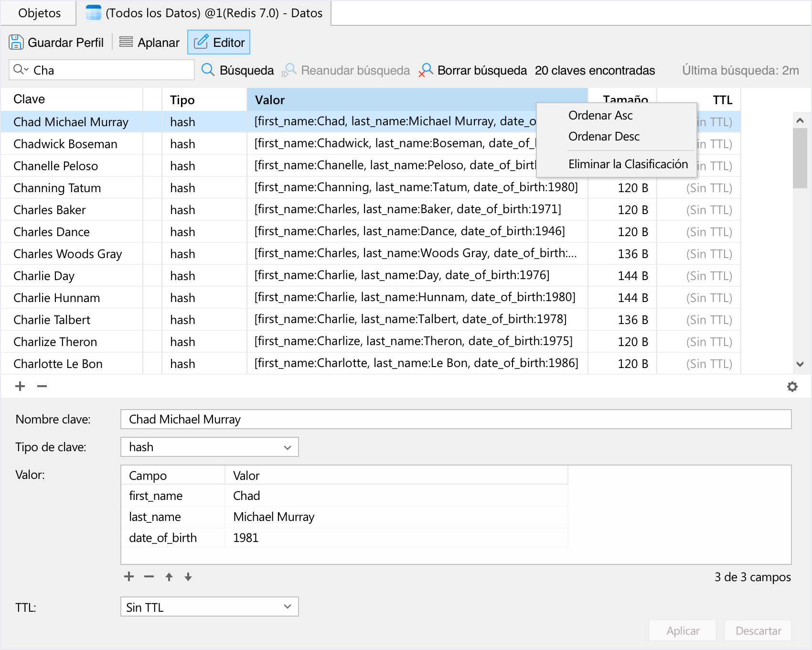Click the Nombre clave text field

point(455,419)
